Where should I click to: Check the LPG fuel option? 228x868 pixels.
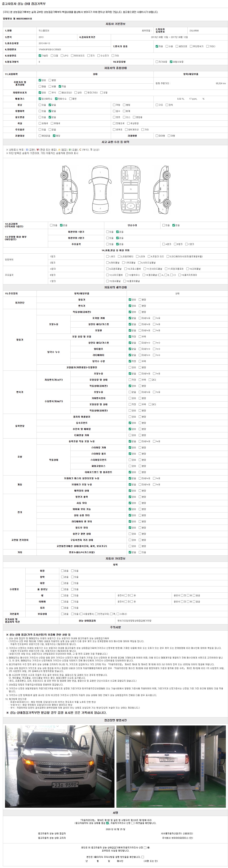(x=62, y=56)
